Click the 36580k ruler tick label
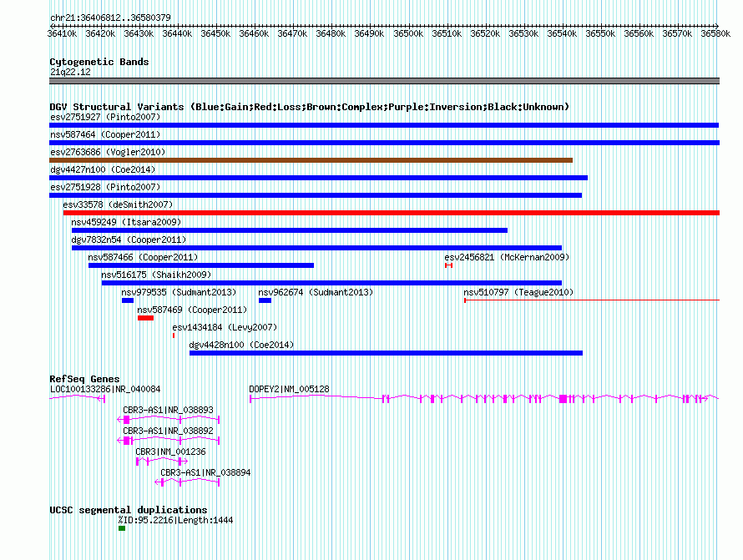This screenshot has width=743, height=560. tap(715, 33)
